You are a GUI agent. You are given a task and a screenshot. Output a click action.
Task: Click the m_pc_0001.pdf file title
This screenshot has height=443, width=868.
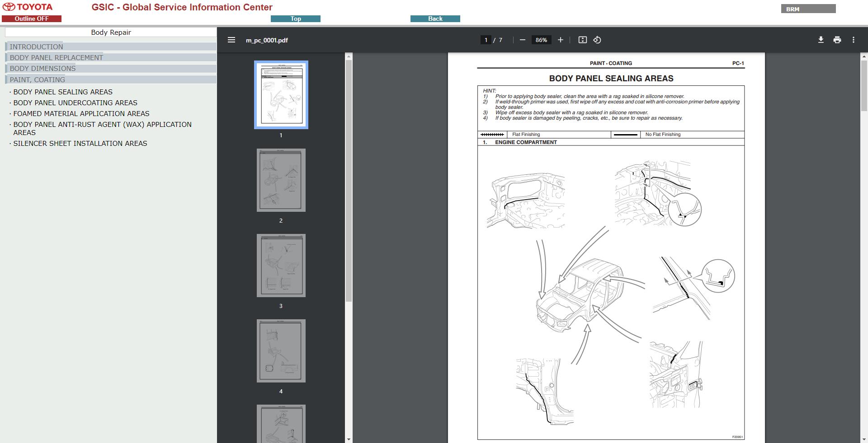[267, 40]
